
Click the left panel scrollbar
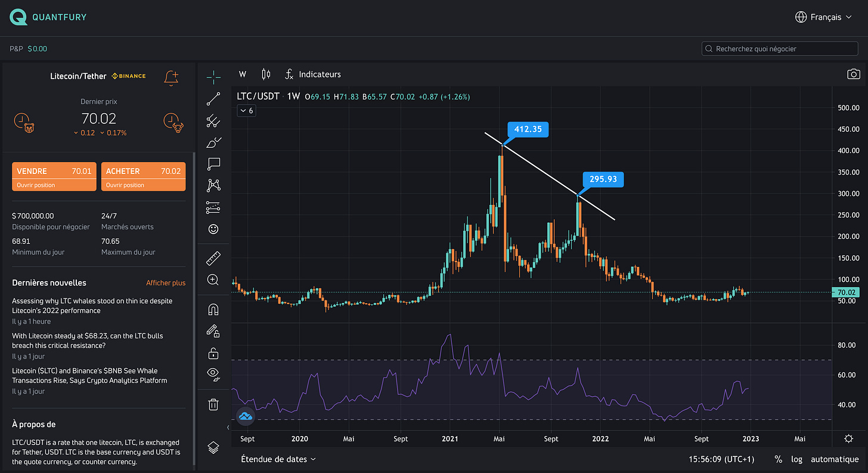[x=194, y=310]
